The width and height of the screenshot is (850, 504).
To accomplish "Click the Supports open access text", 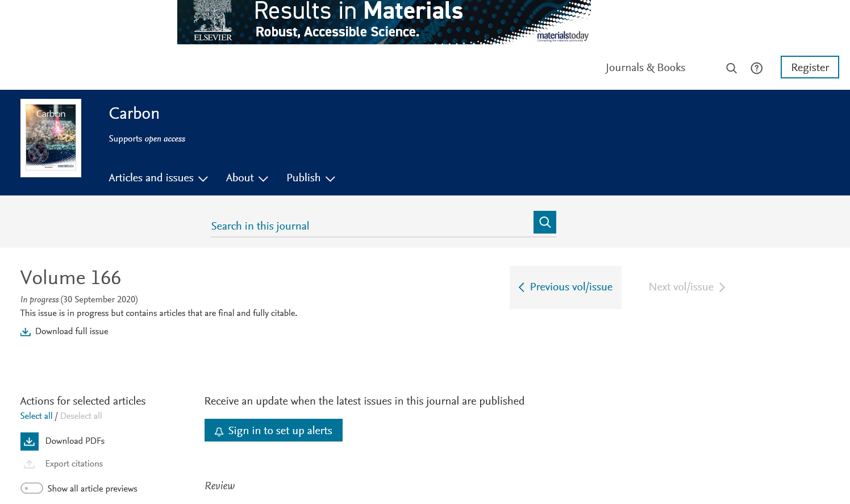I will coord(147,139).
